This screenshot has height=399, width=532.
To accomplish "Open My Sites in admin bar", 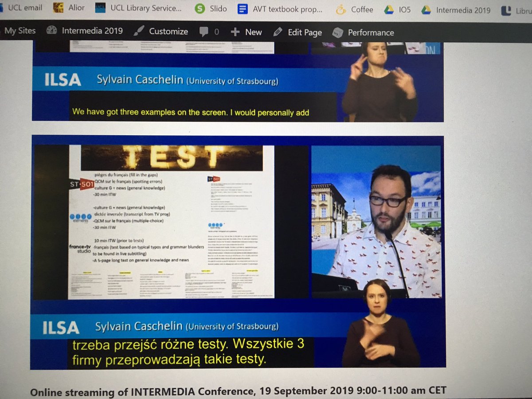I will [x=20, y=31].
